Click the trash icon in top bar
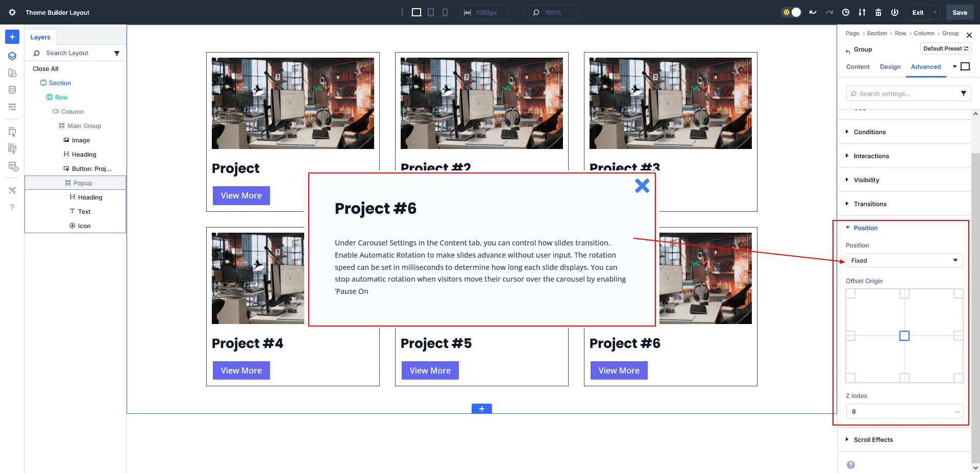Screen dimensions: 980x473 (x=878, y=12)
